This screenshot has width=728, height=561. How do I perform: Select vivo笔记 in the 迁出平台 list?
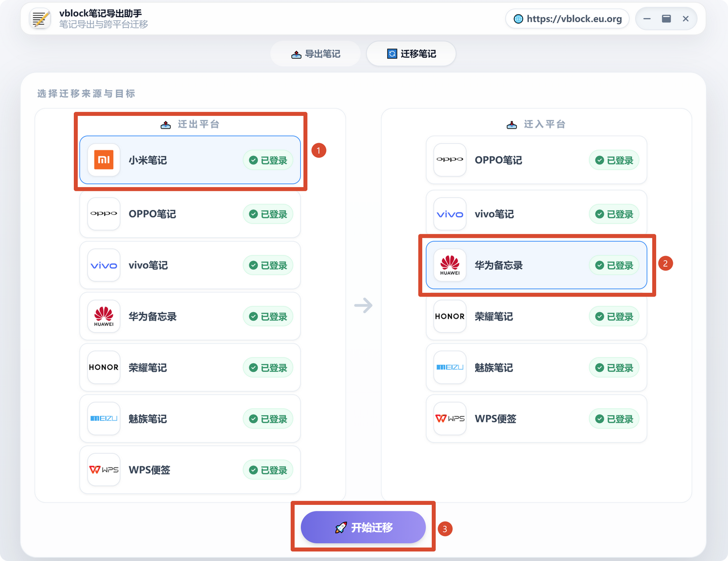point(190,265)
